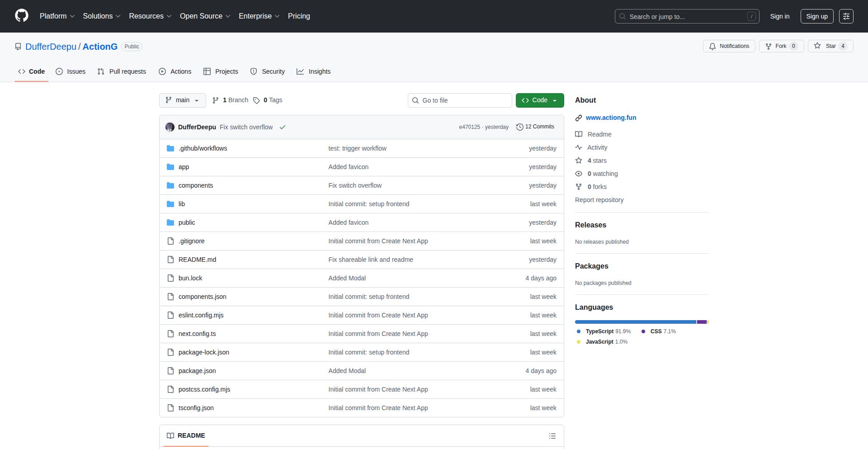Visit the www.actiong.fun website link
This screenshot has height=449, width=868.
tap(611, 117)
